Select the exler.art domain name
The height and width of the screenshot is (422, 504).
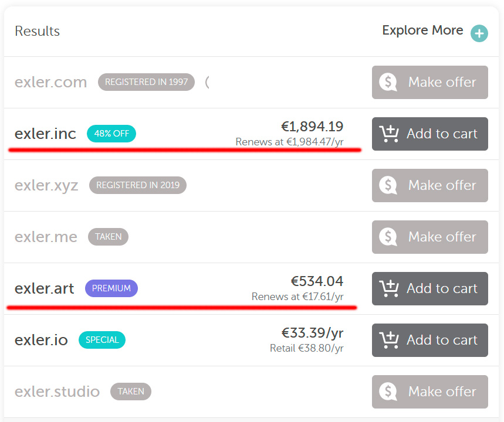tap(45, 288)
